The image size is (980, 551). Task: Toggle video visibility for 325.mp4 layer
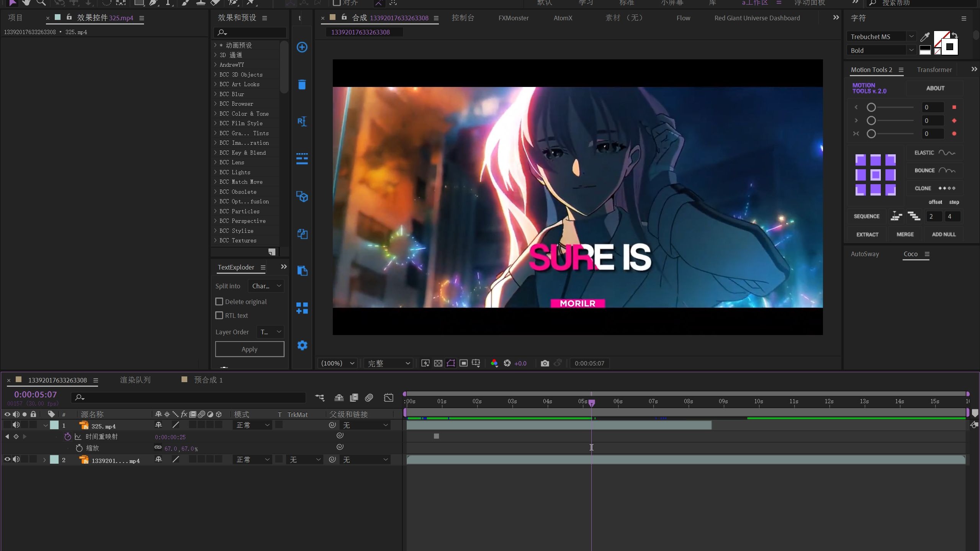pos(7,425)
